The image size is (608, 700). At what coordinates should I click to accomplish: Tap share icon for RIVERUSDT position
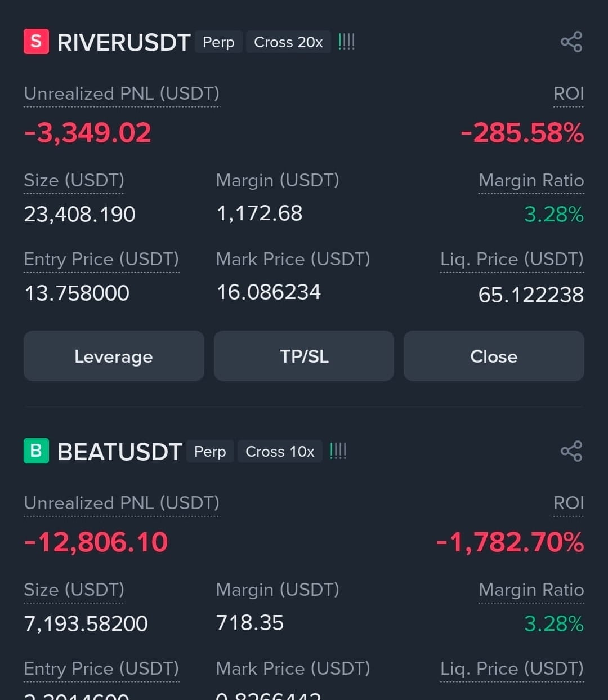tap(571, 42)
